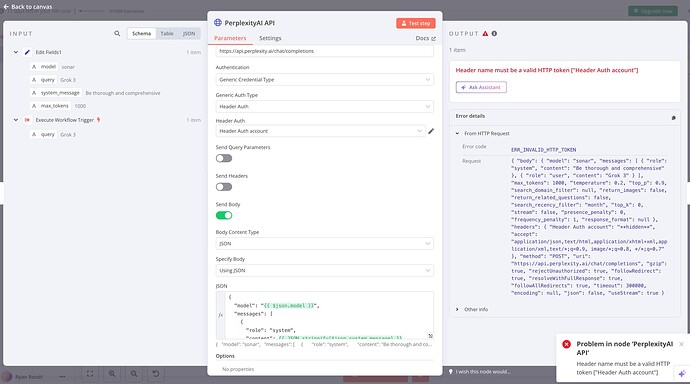Click the Ask Assistant button
This screenshot has height=384, width=690.
point(481,88)
